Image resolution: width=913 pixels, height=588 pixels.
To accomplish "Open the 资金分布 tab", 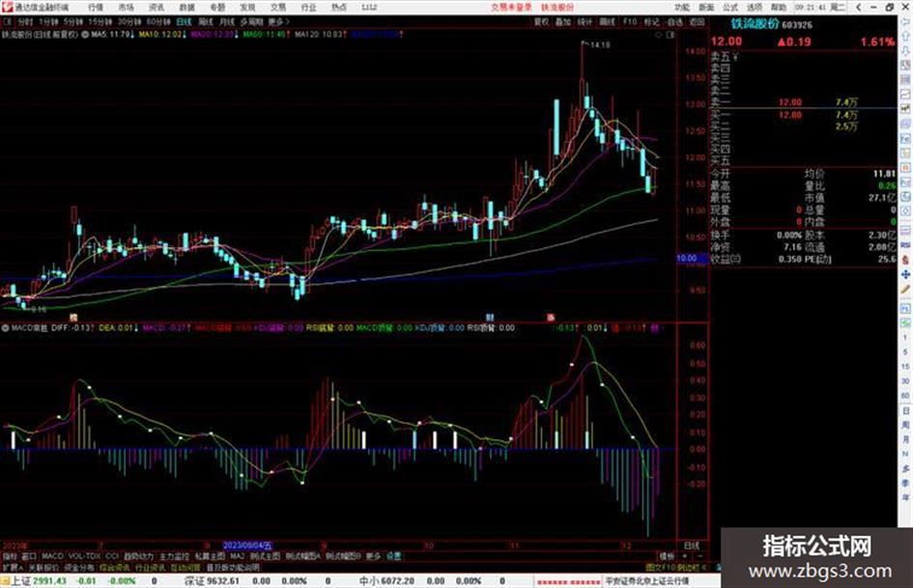I will (78, 568).
